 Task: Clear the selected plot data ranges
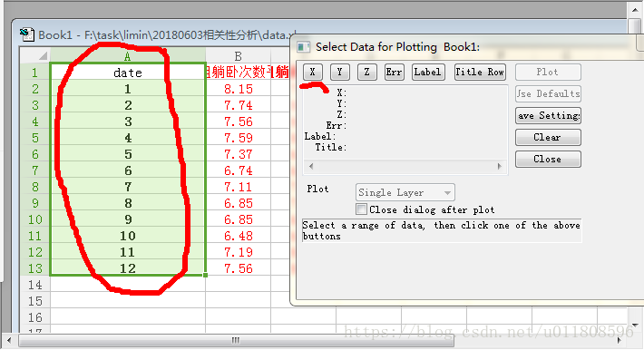click(548, 137)
